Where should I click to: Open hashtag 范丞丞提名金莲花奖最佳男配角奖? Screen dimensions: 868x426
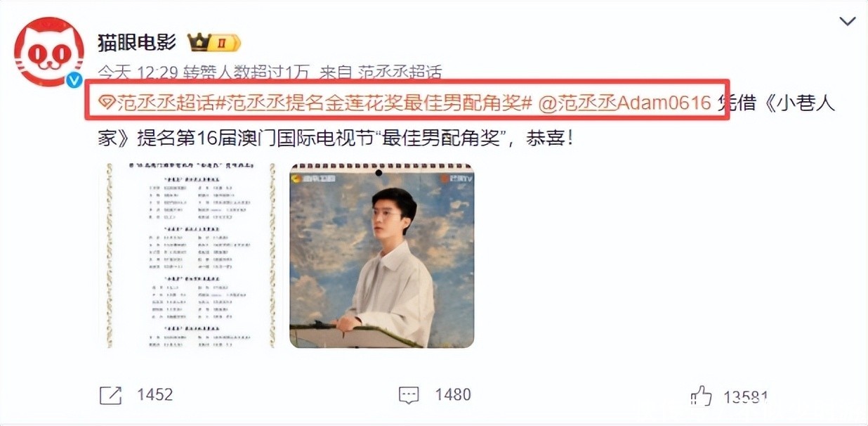pos(372,104)
